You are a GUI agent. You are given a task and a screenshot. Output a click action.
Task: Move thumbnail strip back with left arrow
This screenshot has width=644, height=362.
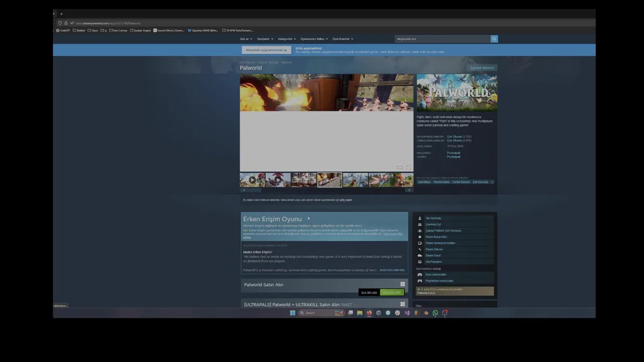pos(244,190)
